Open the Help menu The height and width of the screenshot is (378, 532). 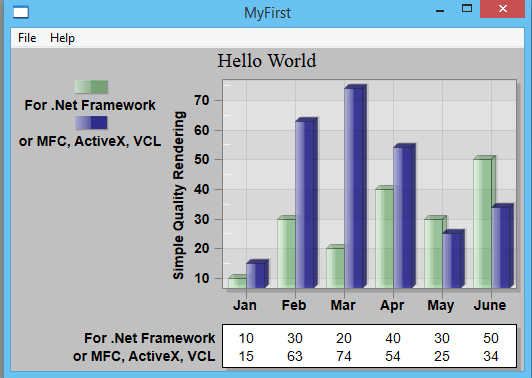(62, 38)
